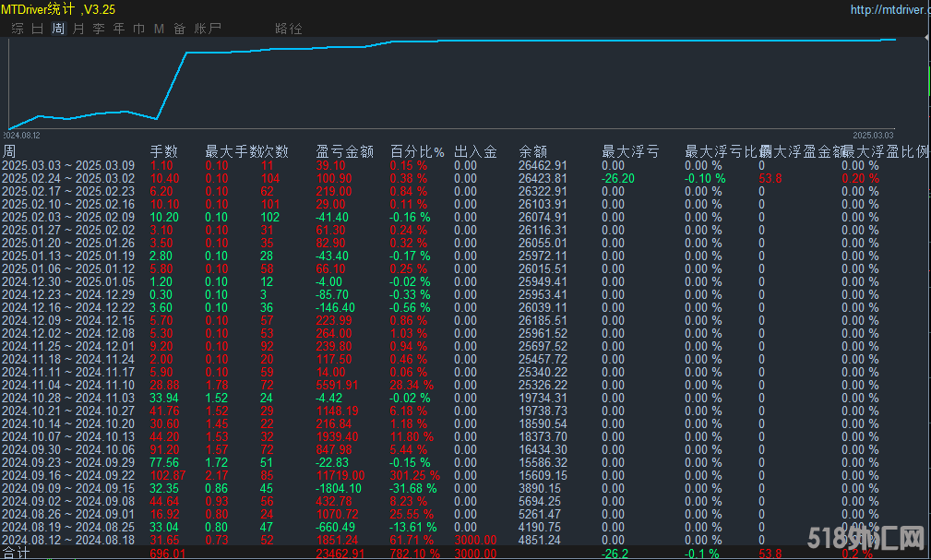Select the highlighted 周 weekly tab
Viewport: 931px width, 560px height.
pyautogui.click(x=58, y=29)
